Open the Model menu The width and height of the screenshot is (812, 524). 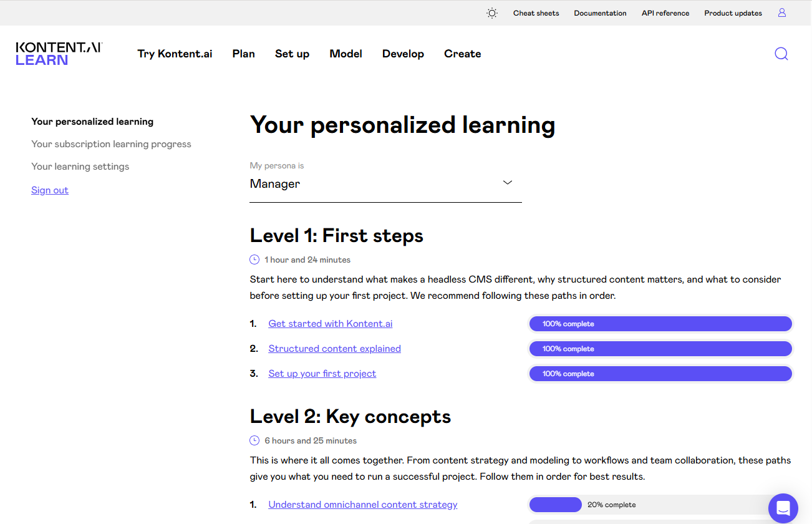point(346,54)
